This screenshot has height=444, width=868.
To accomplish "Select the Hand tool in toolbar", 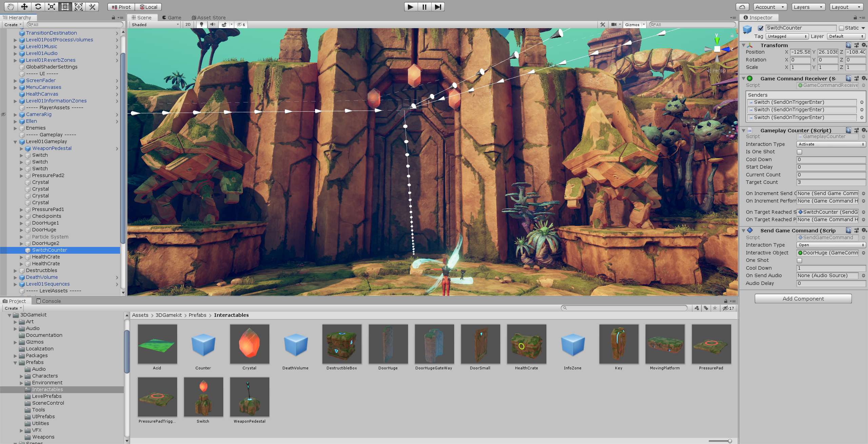I will [11, 7].
